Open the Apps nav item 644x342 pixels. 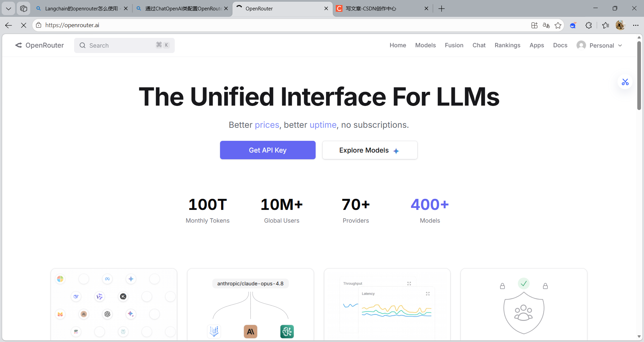[537, 45]
